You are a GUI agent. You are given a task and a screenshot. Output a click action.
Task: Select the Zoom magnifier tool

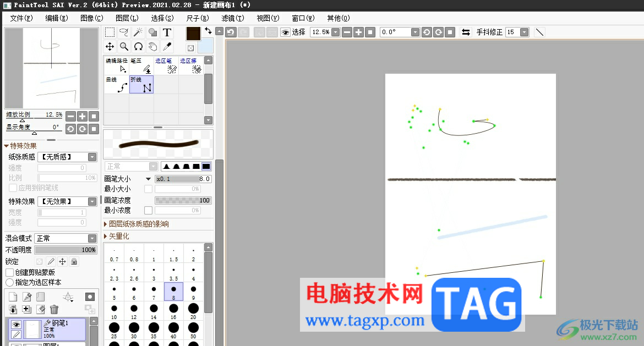[124, 47]
